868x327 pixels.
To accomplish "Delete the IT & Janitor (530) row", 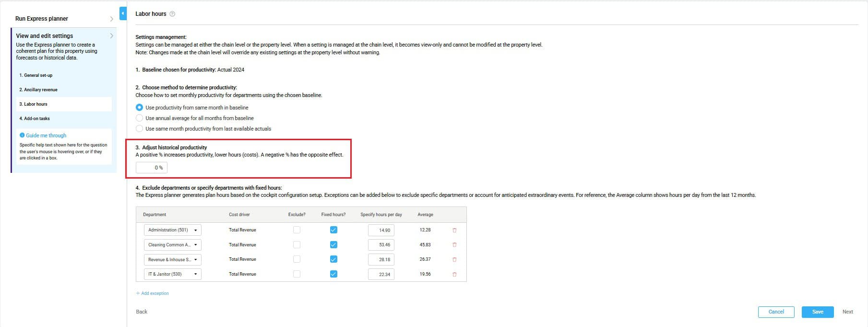I will click(x=454, y=275).
